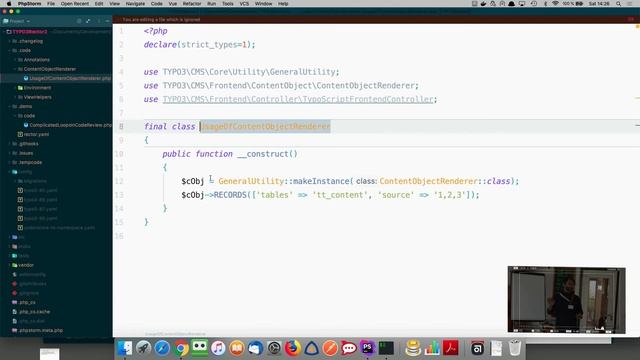Viewport: 640px width, 360px height.
Task: Launch Safari from the dock
Action: (x=162, y=348)
